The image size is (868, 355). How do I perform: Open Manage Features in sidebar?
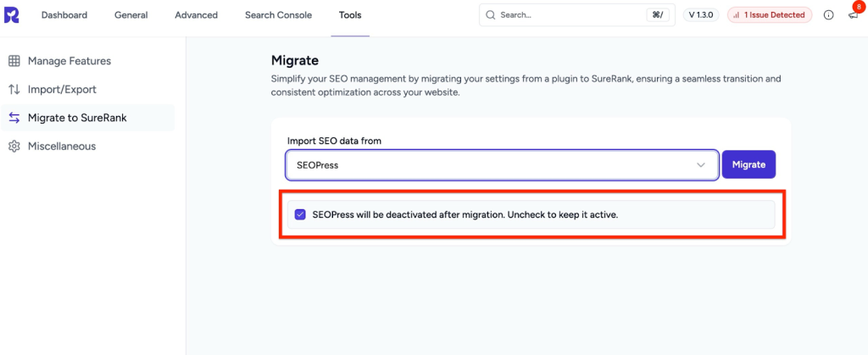coord(87,61)
